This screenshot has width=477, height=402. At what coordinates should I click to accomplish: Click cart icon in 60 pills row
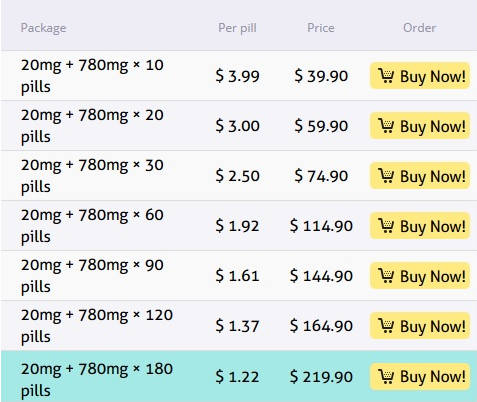coord(386,226)
